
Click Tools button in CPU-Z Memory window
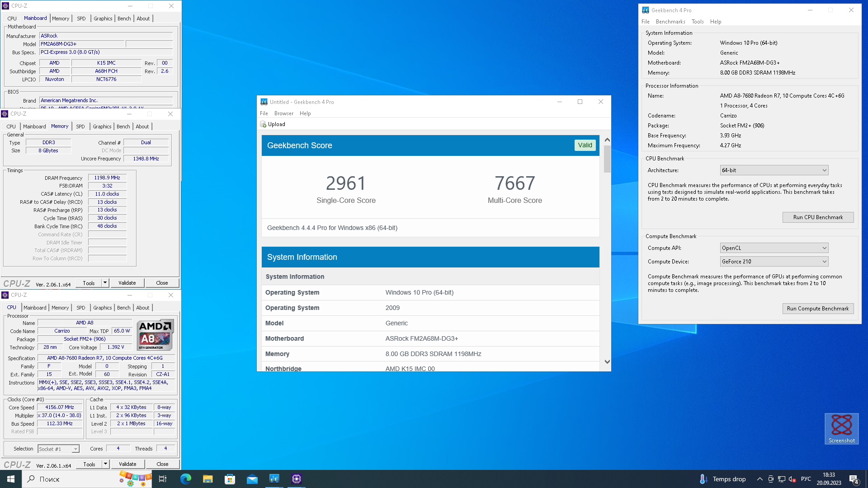pyautogui.click(x=89, y=283)
